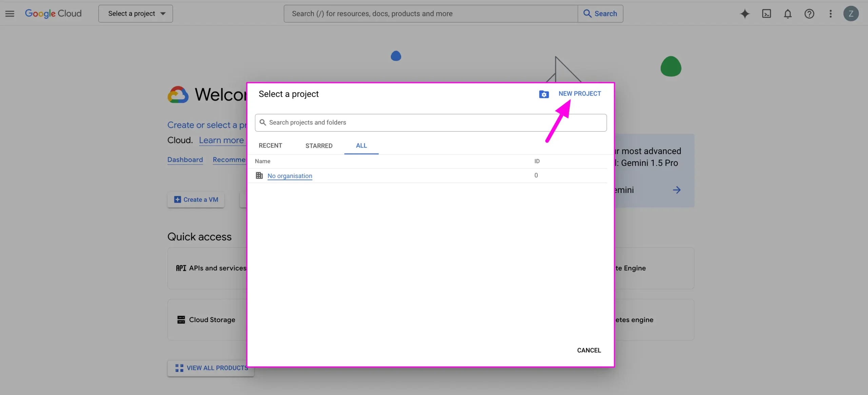Screen dimensions: 868x395
Task: Open the three-dot settings menu
Action: (830, 14)
